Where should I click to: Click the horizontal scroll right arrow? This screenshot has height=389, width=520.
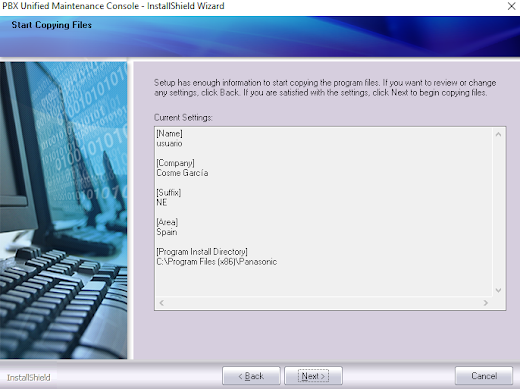coord(486,303)
